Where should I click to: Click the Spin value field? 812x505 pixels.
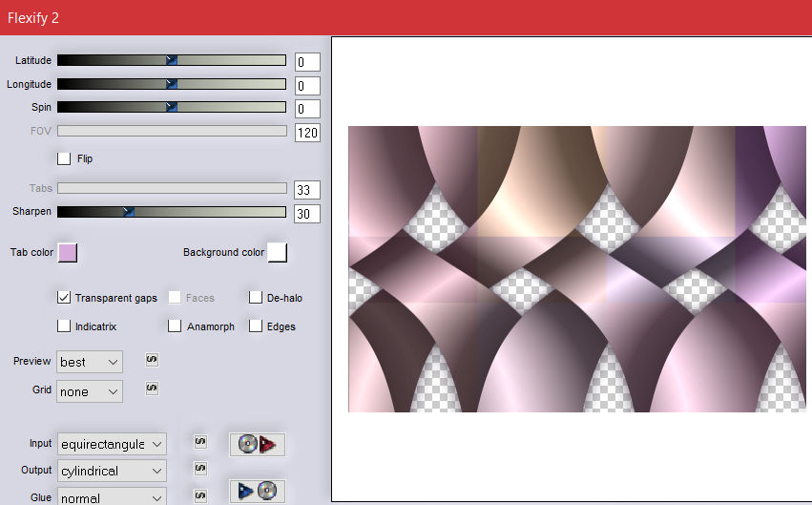pyautogui.click(x=307, y=109)
